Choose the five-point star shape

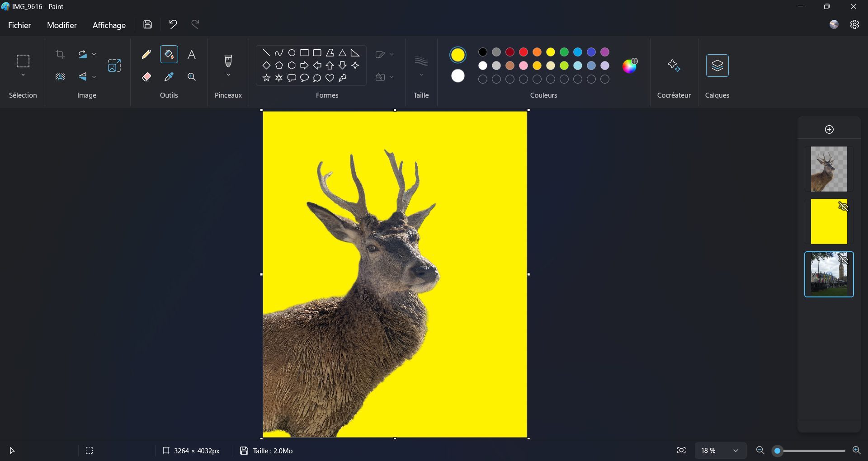(x=266, y=78)
